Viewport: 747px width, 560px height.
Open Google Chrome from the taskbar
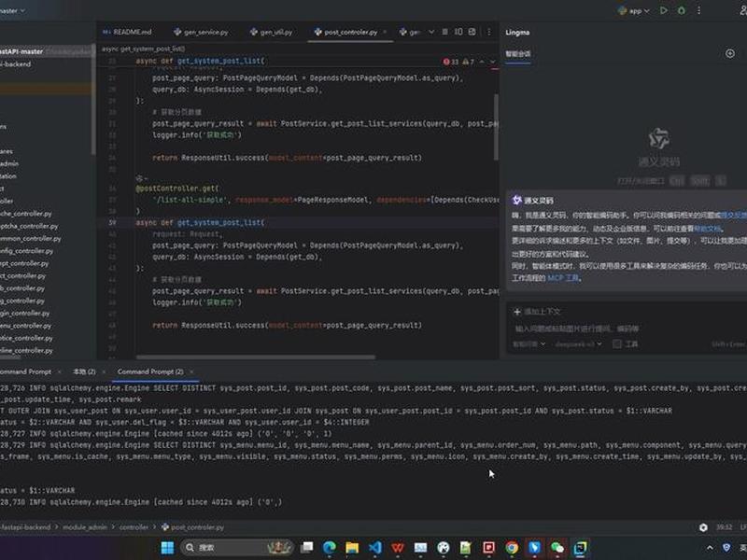(512, 548)
